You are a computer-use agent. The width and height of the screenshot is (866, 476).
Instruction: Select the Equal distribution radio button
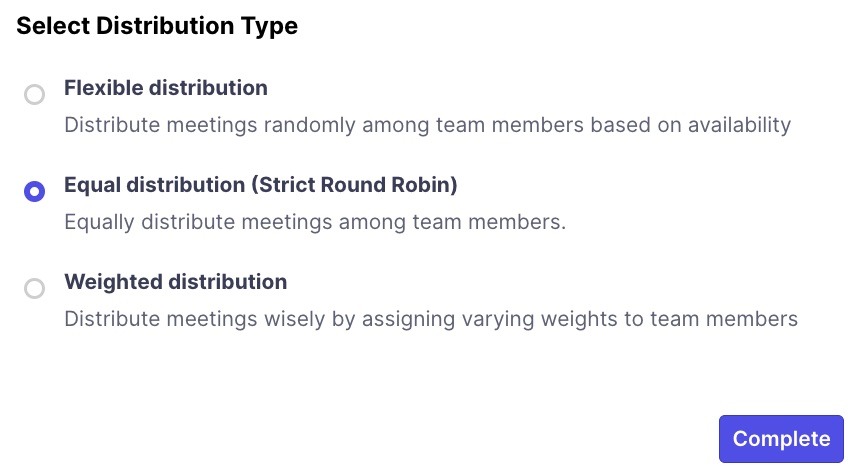(x=34, y=192)
